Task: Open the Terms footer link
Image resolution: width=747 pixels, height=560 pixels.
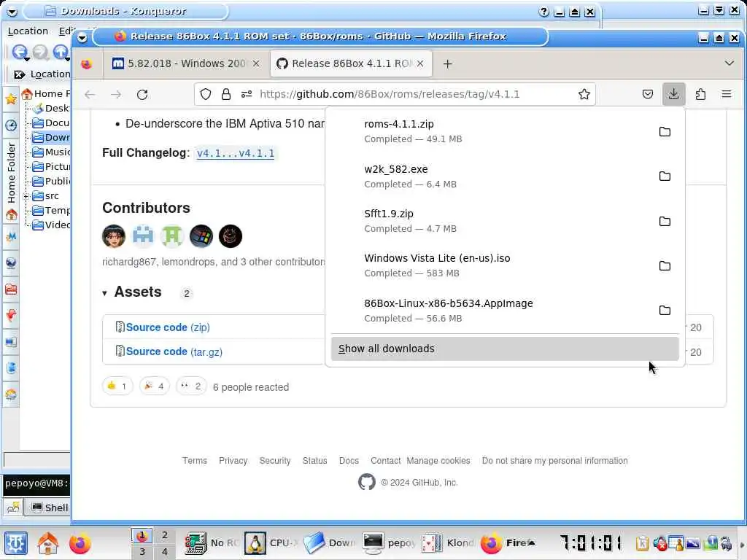Action: 194,461
